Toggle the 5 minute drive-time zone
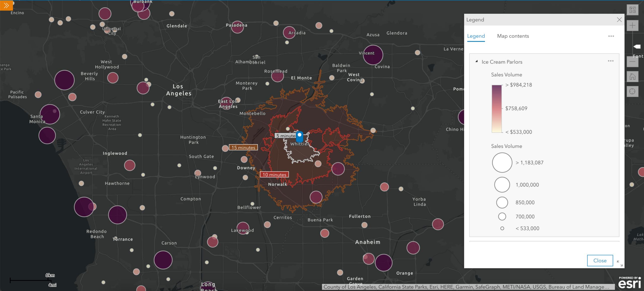 click(x=285, y=135)
